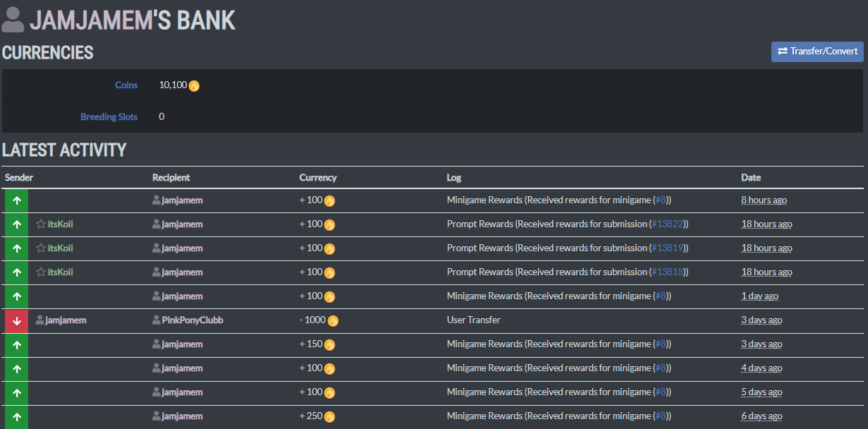
Task: Click the Log column header
Action: pos(454,178)
